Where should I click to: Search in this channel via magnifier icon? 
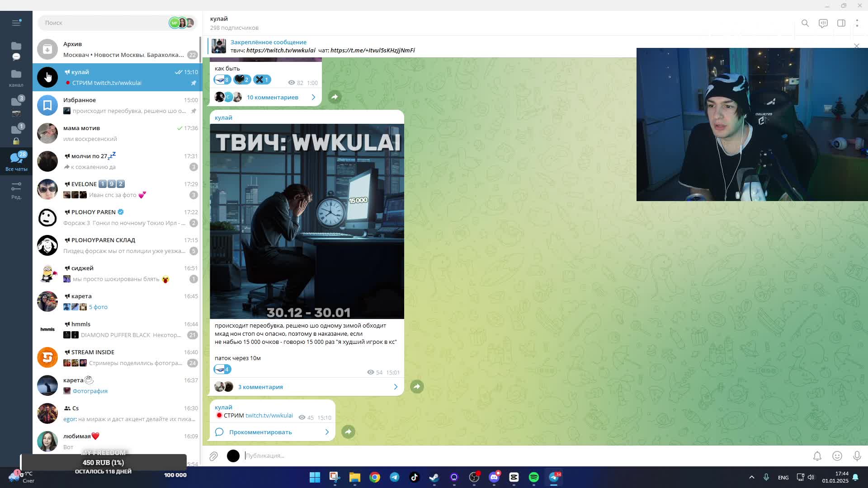tap(805, 23)
